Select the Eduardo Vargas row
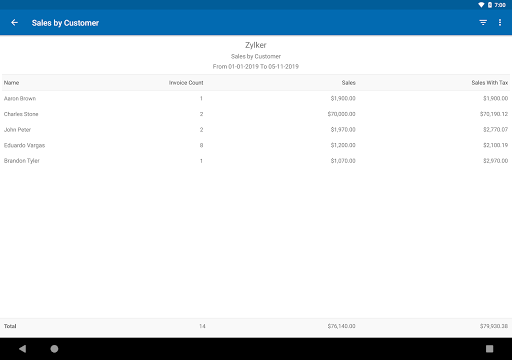The image size is (512, 360). click(x=256, y=145)
